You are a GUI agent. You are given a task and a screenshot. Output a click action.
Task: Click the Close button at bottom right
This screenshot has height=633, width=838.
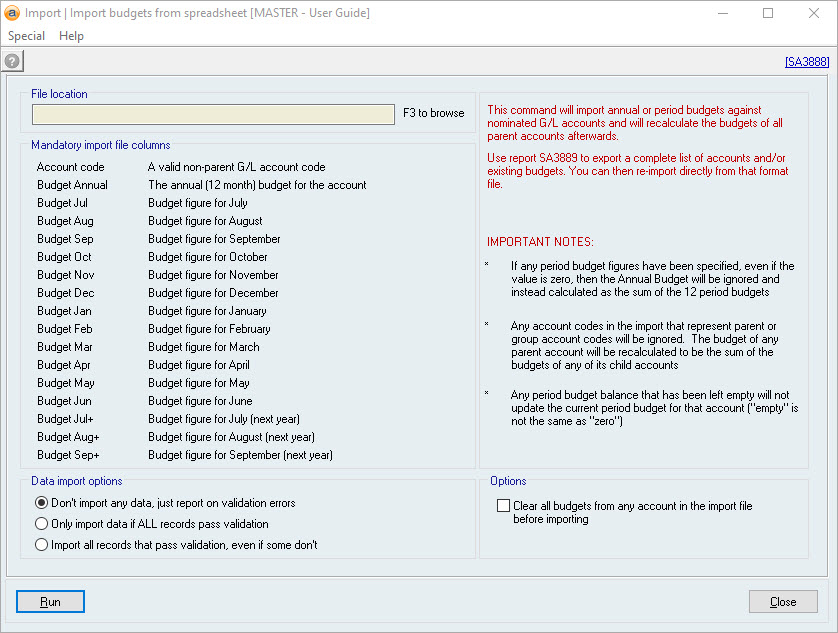[783, 602]
